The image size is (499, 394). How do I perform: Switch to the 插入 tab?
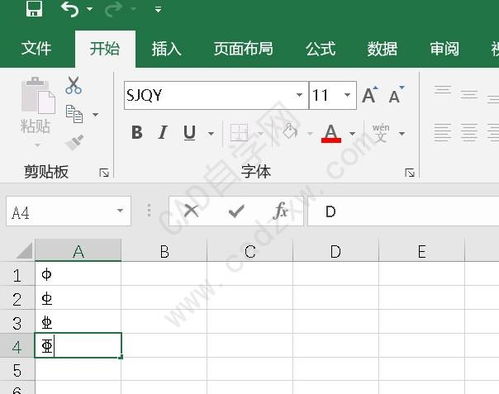(x=167, y=49)
